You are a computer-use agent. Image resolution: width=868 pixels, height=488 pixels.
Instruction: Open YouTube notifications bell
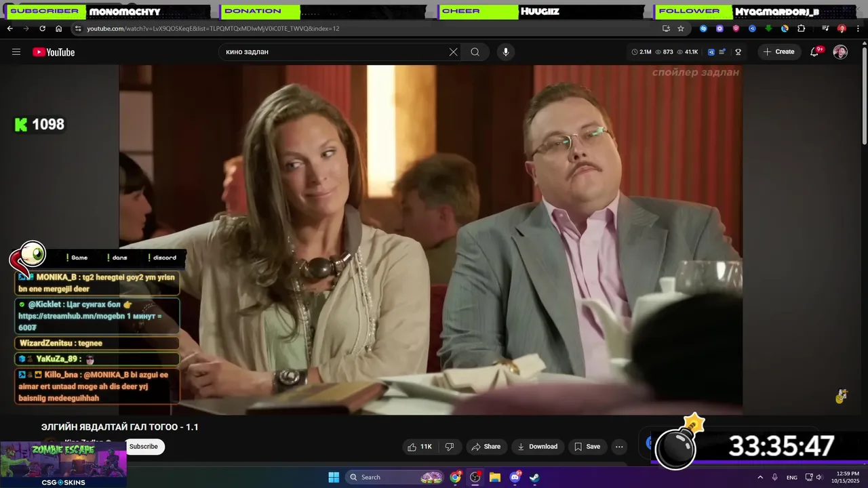(x=815, y=52)
